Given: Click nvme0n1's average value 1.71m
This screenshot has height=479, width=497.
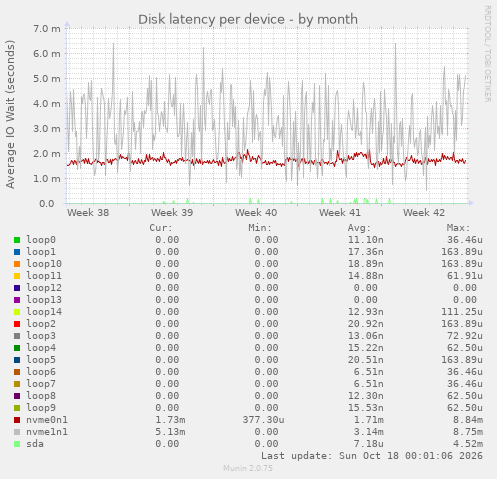Looking at the screenshot, I should point(369,420).
